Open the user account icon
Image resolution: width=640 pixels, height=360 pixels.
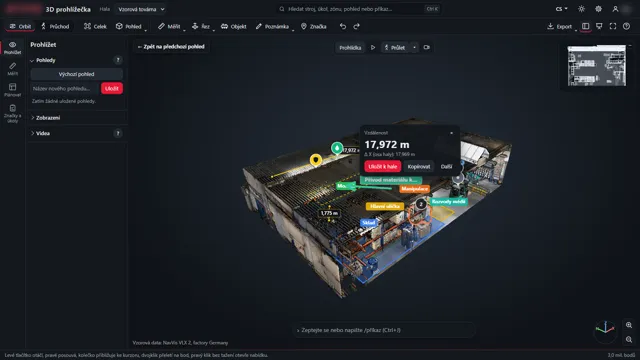(x=615, y=9)
